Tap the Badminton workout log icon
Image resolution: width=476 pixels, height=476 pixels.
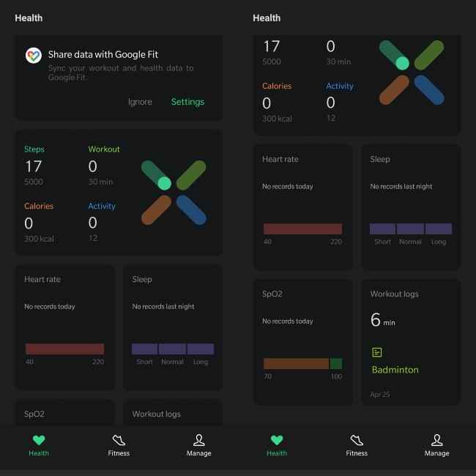(x=377, y=352)
